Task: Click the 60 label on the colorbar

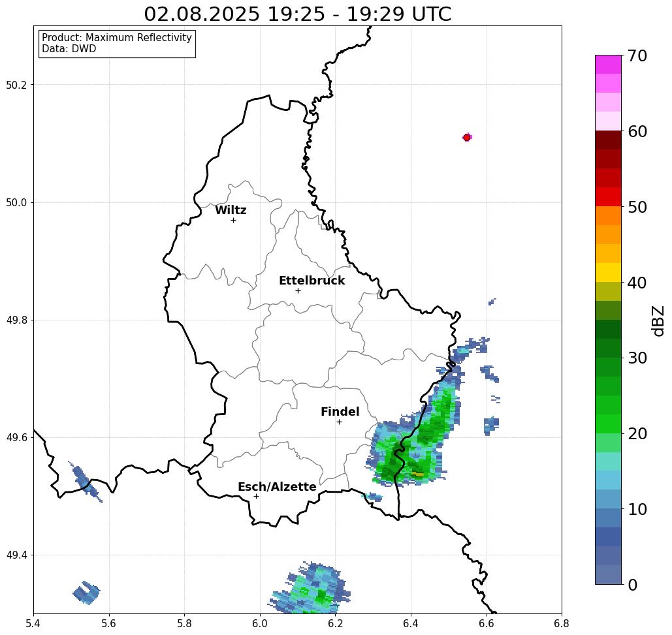Action: [x=637, y=131]
